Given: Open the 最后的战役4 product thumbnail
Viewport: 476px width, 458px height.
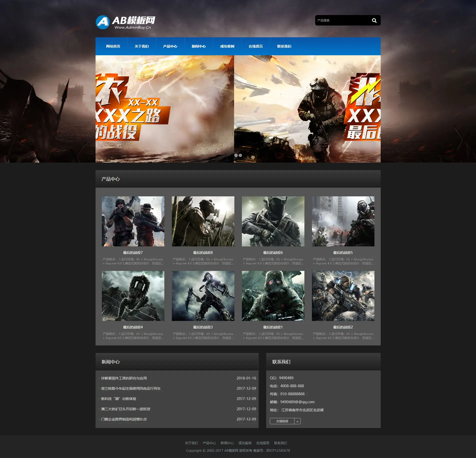Looking at the screenshot, I should coord(133,296).
